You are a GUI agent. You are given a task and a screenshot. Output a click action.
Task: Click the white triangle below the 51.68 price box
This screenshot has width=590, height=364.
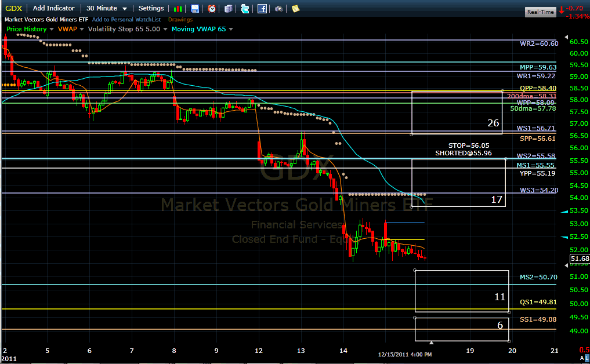pos(566,265)
